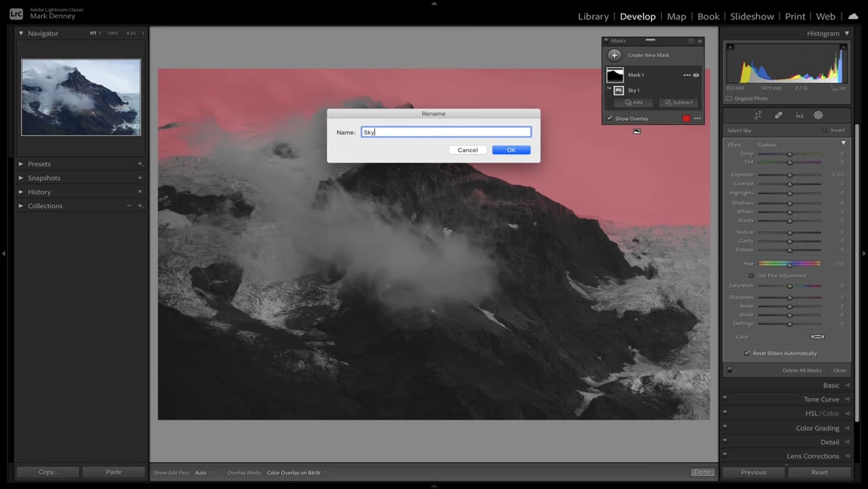Open the Slideshow module
This screenshot has width=868, height=489.
coord(752,16)
